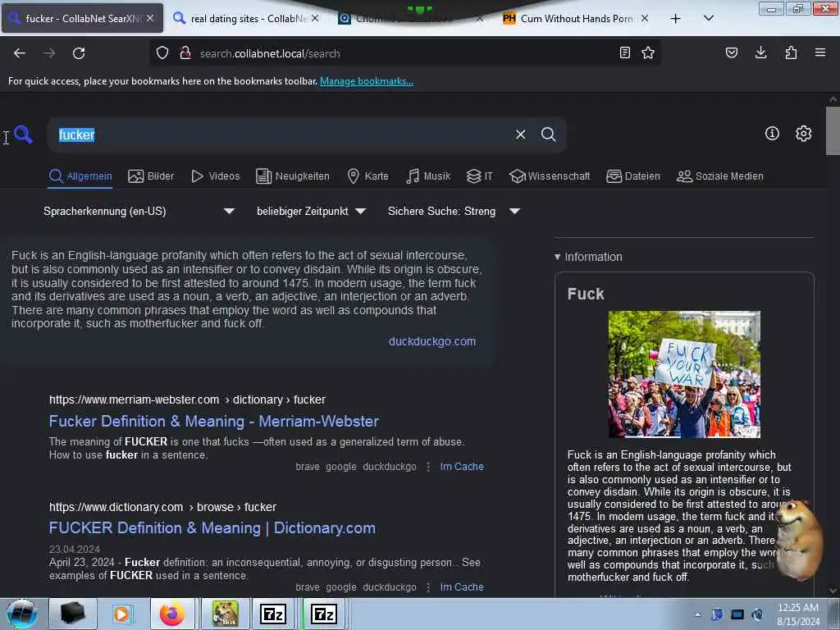Open SearXNG preferences gear icon

[x=804, y=134]
